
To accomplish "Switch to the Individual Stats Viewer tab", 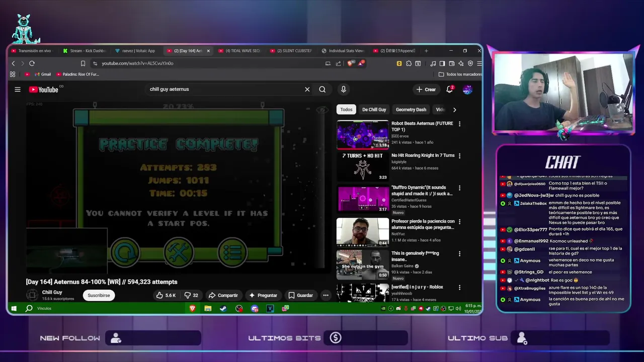I will [343, 51].
